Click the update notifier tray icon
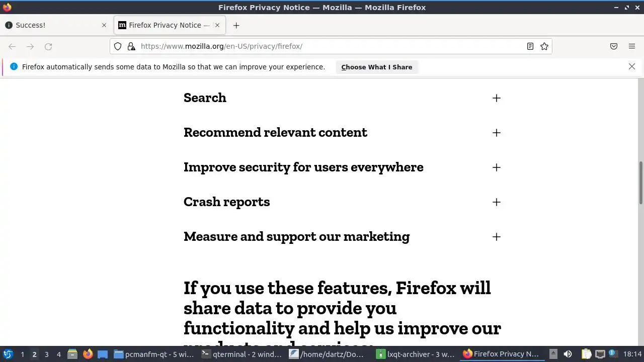The width and height of the screenshot is (644, 362). tap(612, 353)
